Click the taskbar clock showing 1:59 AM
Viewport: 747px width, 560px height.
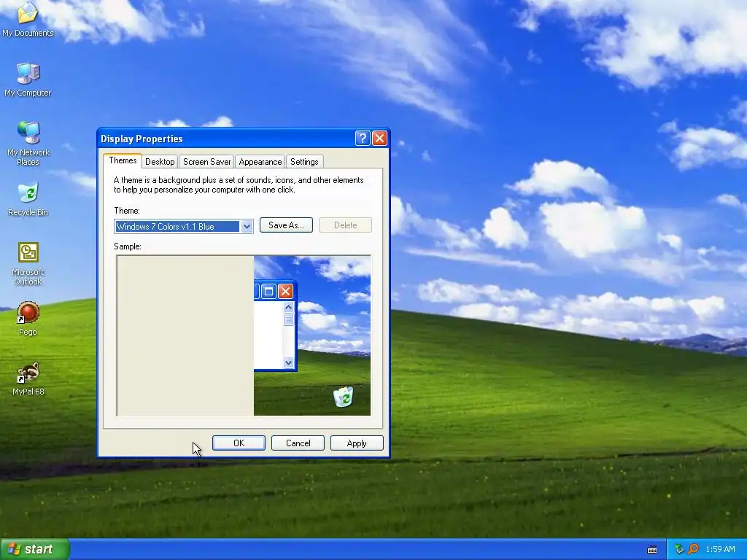[x=720, y=549]
